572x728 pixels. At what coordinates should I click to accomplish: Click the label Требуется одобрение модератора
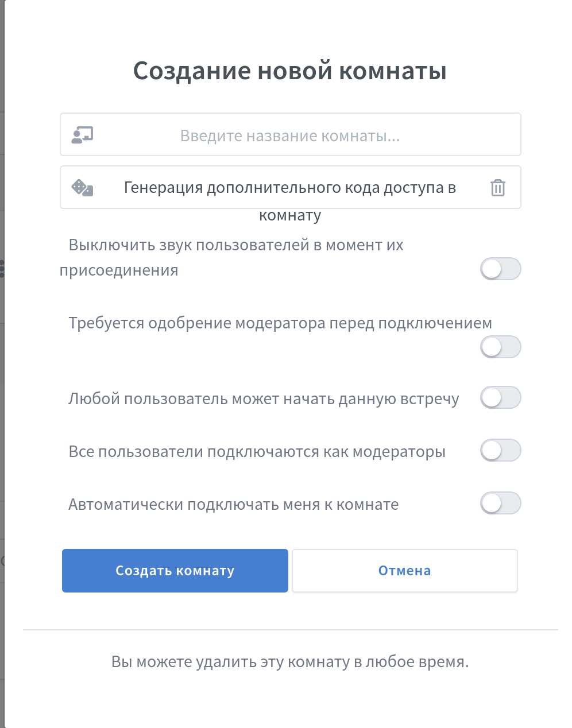(x=280, y=323)
